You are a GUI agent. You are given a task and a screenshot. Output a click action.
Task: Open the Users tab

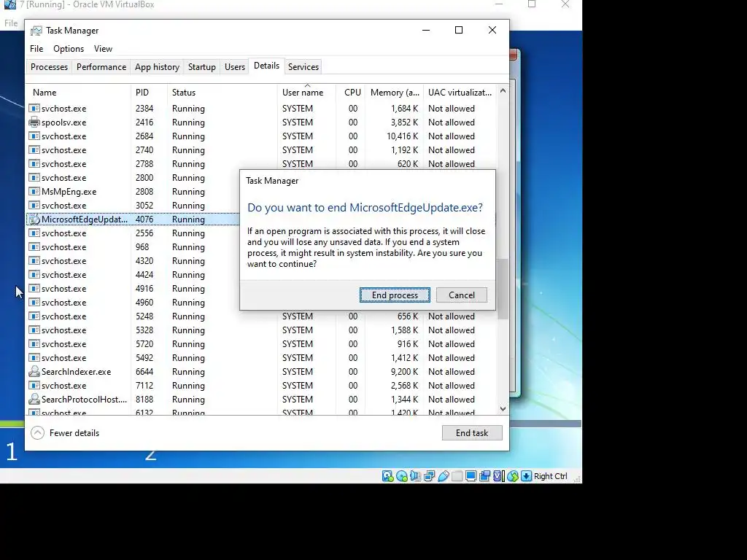tap(234, 66)
